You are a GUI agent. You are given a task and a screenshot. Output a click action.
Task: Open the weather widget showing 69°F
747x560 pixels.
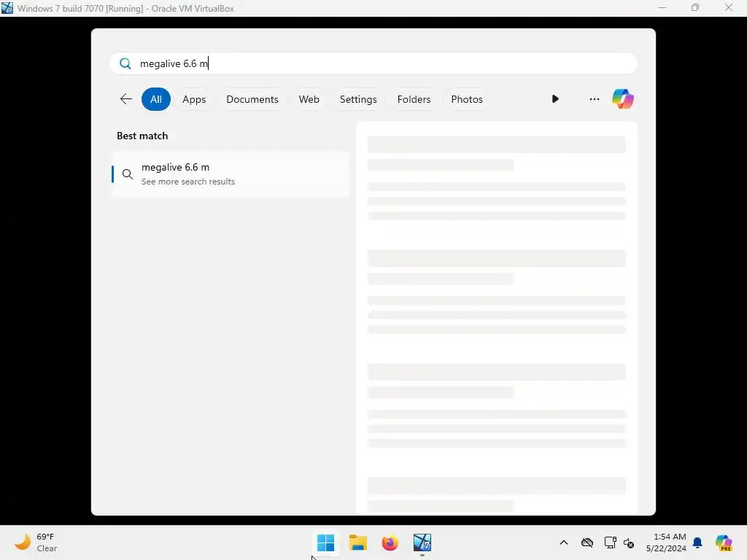tap(36, 542)
